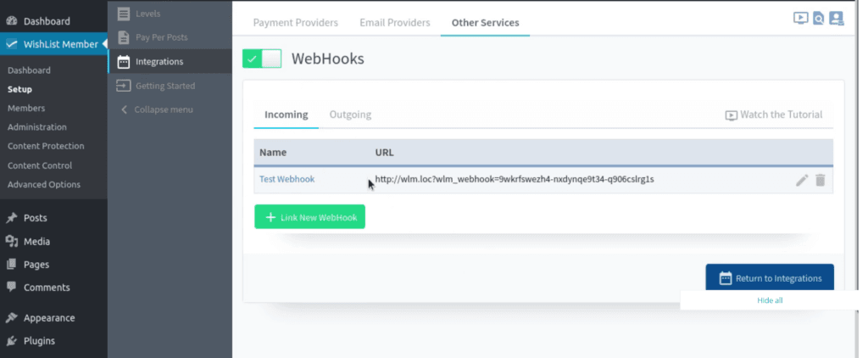Click the Name column header
Screen dimensions: 868x358
pyautogui.click(x=273, y=153)
